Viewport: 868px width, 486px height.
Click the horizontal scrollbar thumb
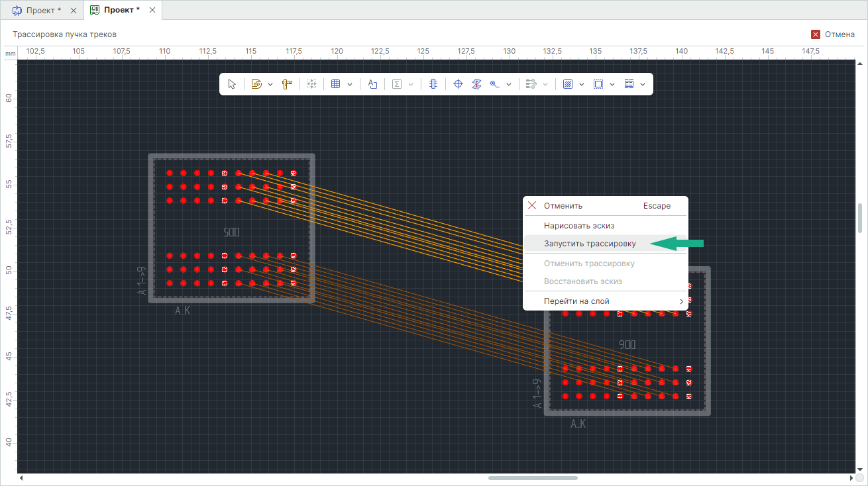pyautogui.click(x=533, y=478)
